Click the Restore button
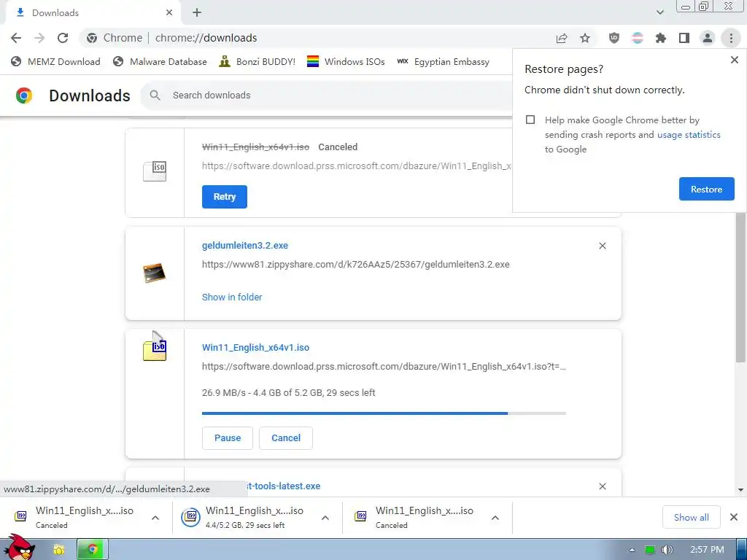 (x=706, y=189)
